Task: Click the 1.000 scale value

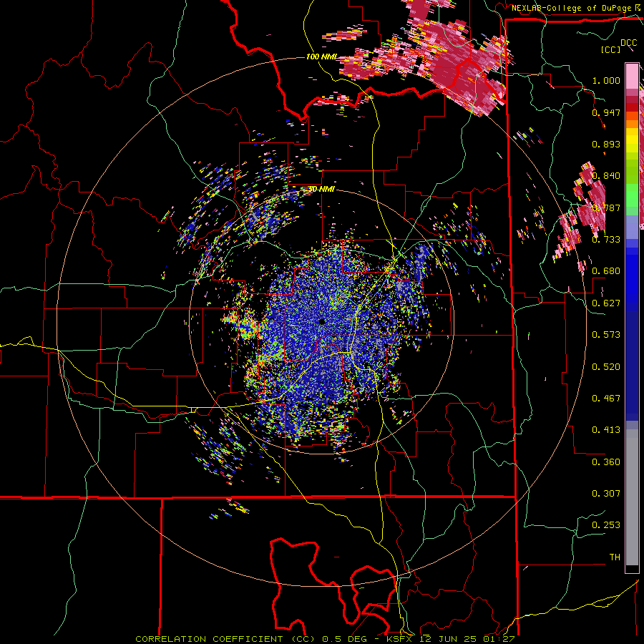Action: [x=606, y=80]
